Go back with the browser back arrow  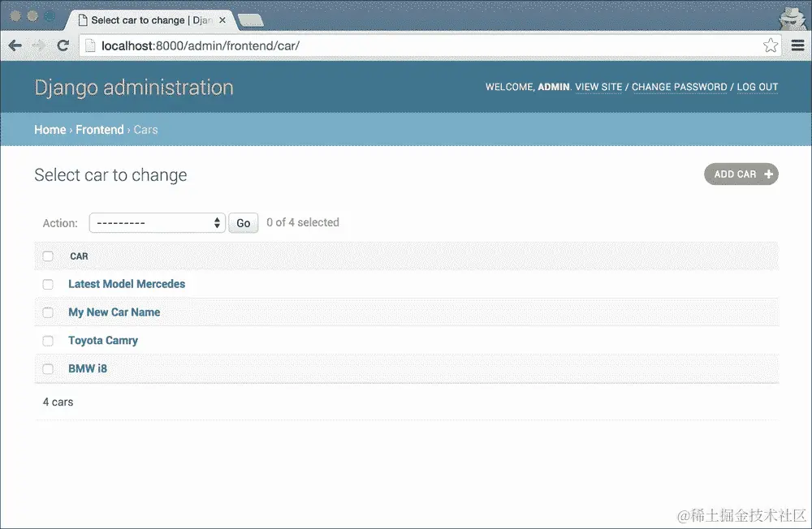point(15,45)
